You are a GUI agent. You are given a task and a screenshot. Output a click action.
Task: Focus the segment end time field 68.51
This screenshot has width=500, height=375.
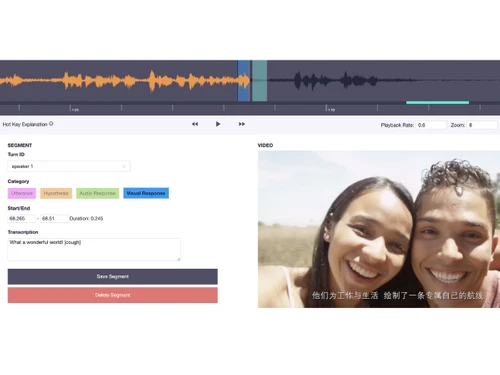tap(54, 219)
